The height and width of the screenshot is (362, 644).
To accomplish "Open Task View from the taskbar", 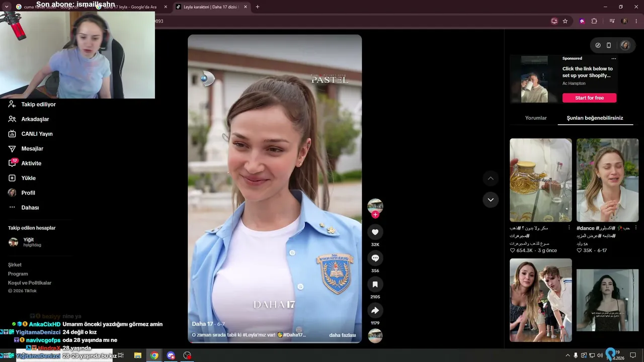I will 121,355.
